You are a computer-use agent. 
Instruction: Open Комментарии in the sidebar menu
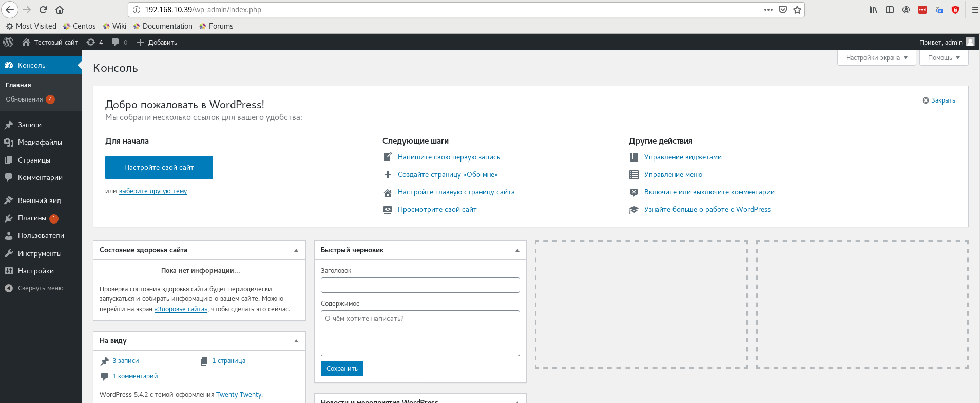click(x=41, y=177)
